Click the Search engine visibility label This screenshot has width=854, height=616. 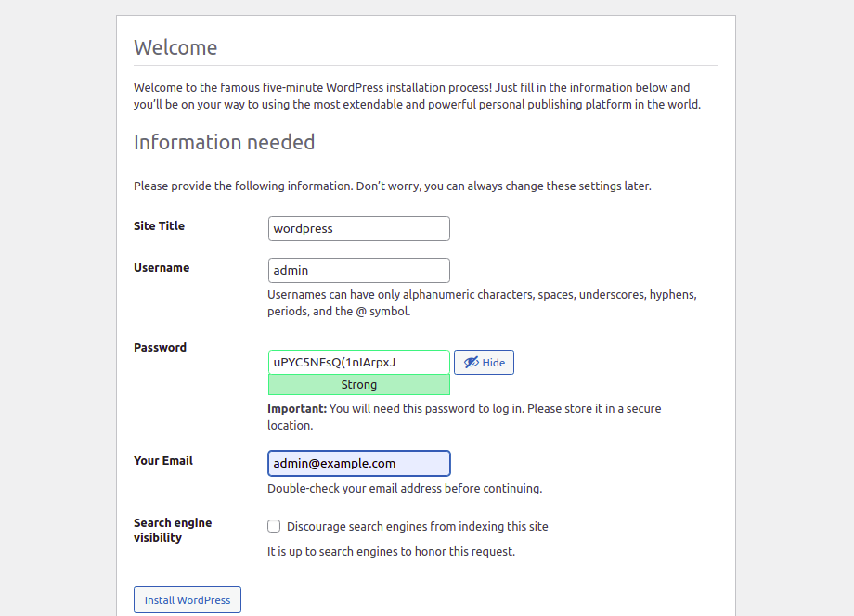click(173, 530)
